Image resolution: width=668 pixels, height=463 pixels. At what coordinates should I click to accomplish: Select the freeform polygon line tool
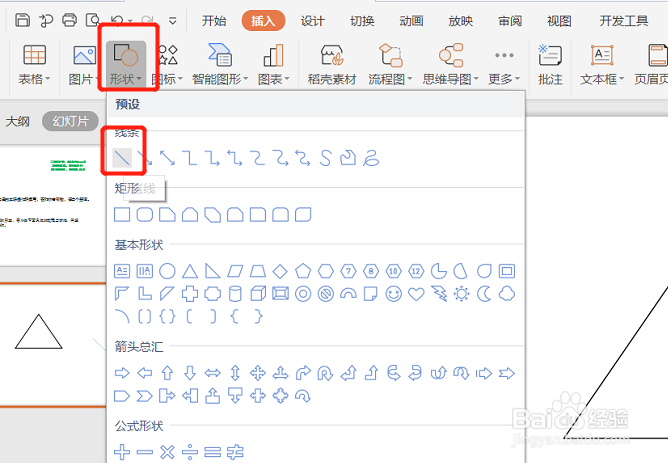coord(348,158)
